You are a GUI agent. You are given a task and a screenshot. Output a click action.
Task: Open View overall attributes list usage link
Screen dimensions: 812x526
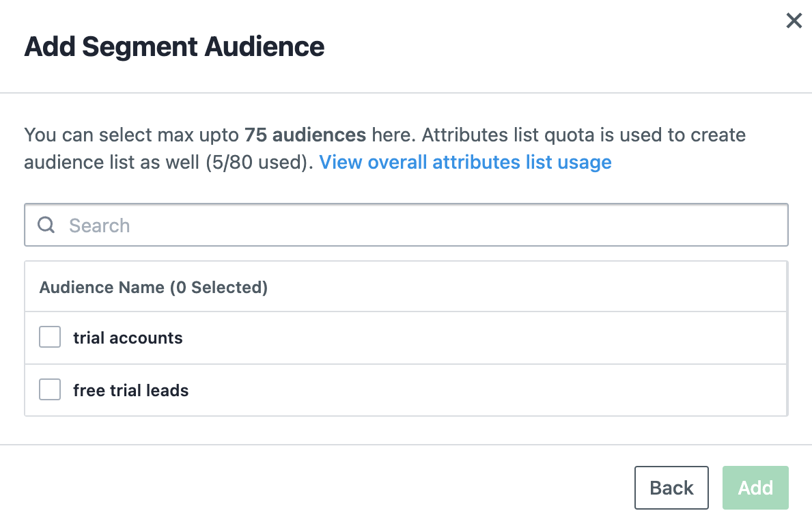465,163
